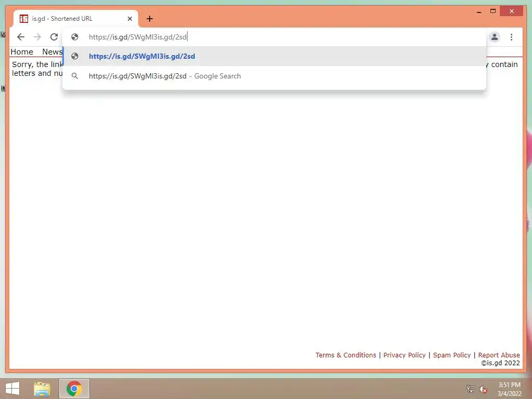Open the network icon in system tray
Screen dimensions: 532x399
470,389
